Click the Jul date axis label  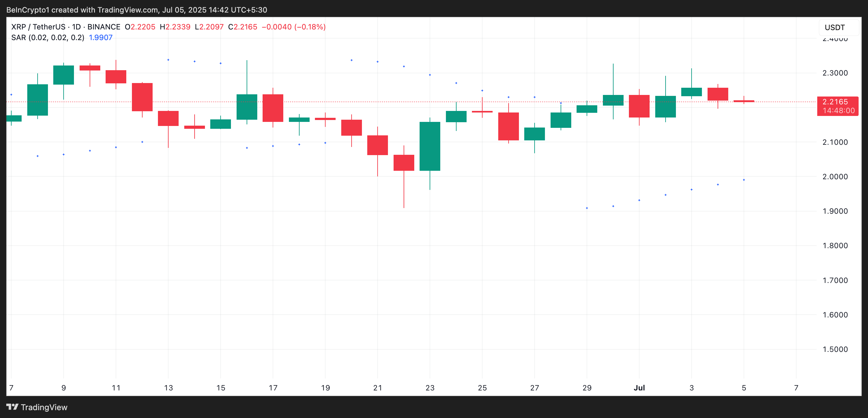click(639, 388)
